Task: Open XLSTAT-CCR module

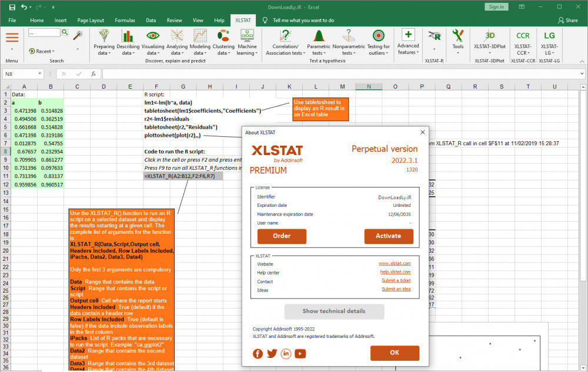Action: [x=523, y=42]
